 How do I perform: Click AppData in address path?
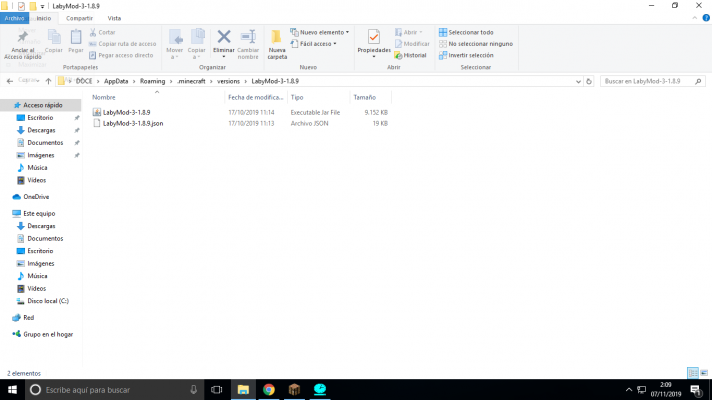[x=116, y=81]
